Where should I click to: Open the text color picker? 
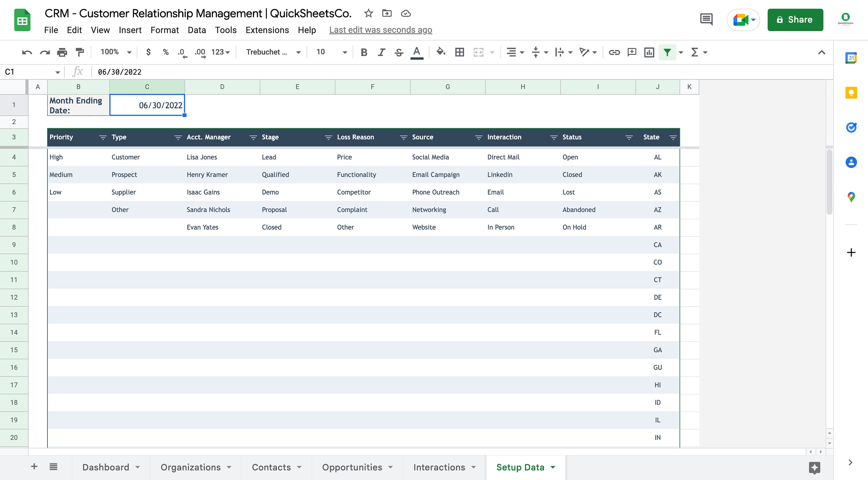point(416,52)
